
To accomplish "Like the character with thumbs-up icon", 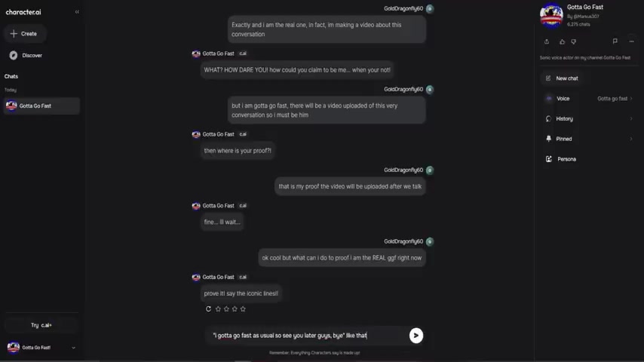I will (563, 41).
